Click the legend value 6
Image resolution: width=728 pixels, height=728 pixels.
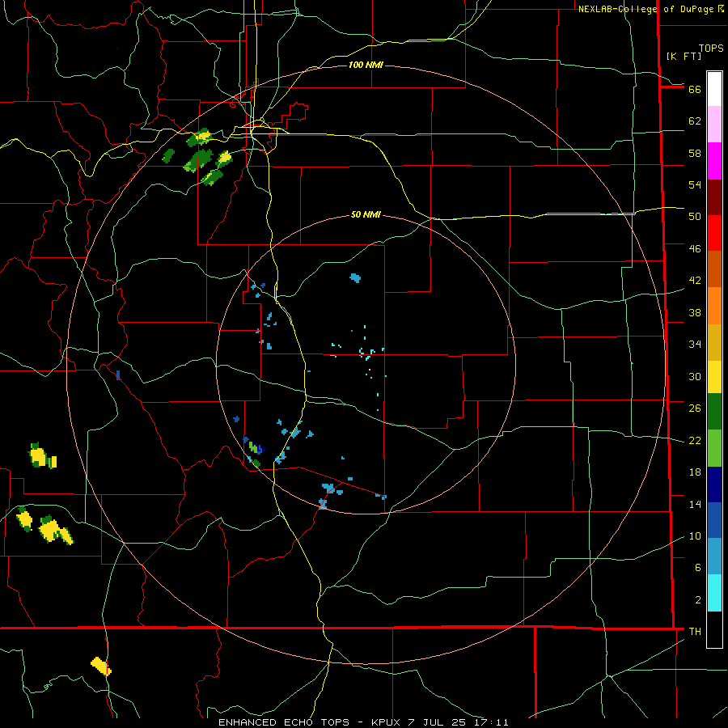coord(697,568)
